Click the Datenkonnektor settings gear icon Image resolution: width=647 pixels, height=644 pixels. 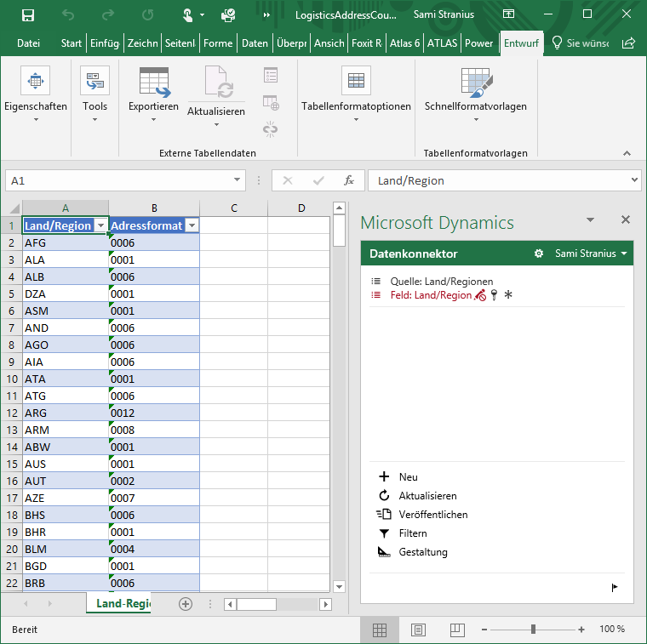[x=538, y=254]
